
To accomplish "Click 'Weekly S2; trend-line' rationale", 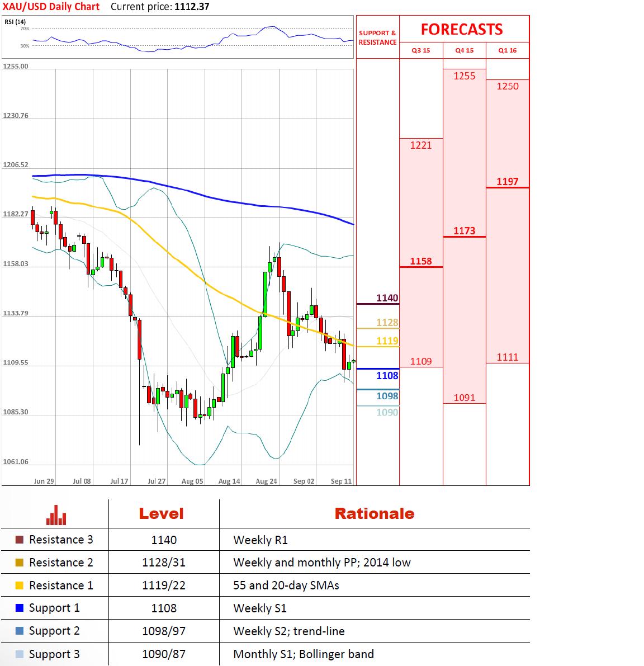I will pos(289,631).
